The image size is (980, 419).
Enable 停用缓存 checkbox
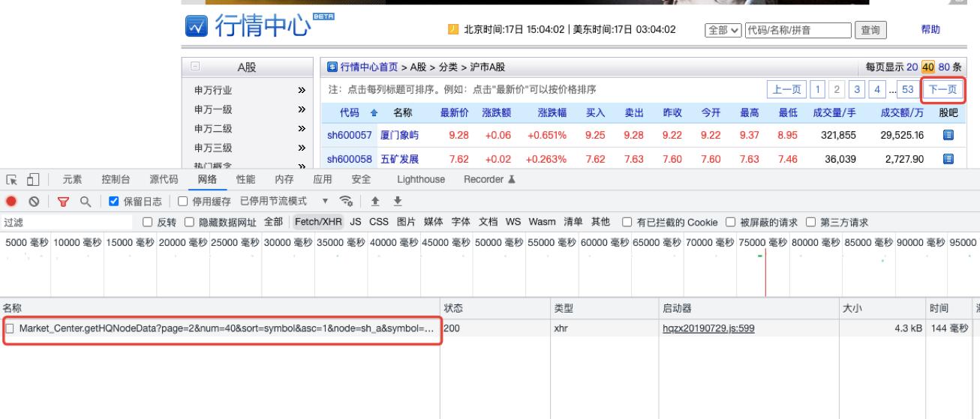coord(182,201)
